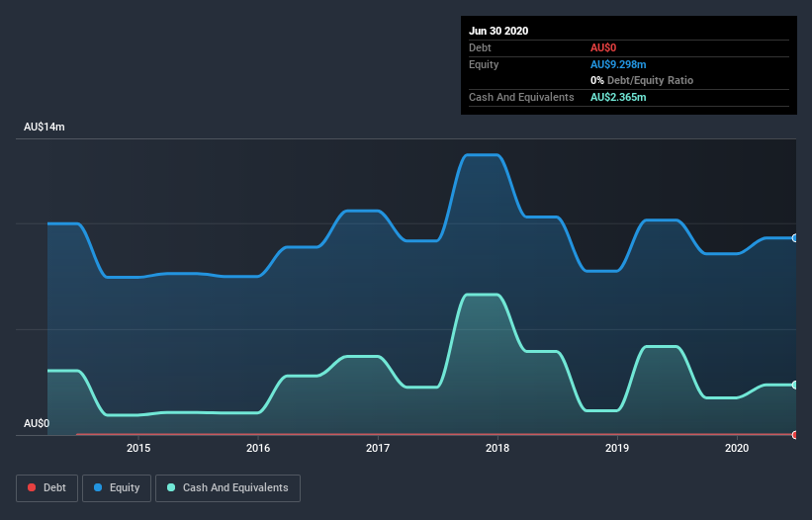Select the red Debt endpoint marker

[795, 435]
